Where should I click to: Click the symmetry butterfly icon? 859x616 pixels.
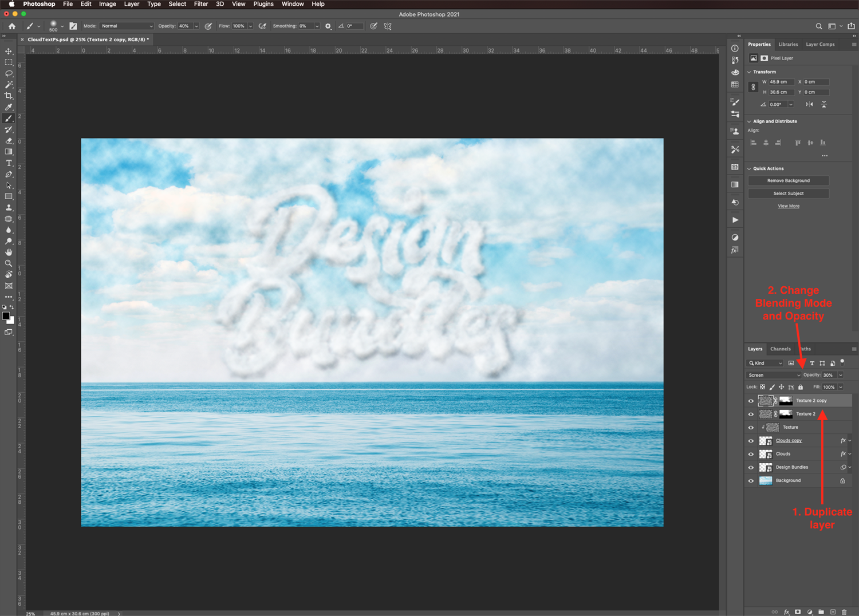(388, 26)
